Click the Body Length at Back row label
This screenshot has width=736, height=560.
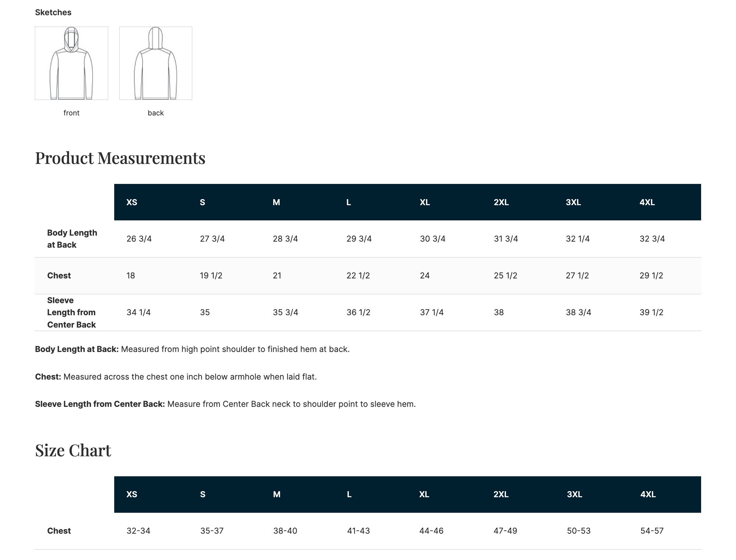point(72,239)
